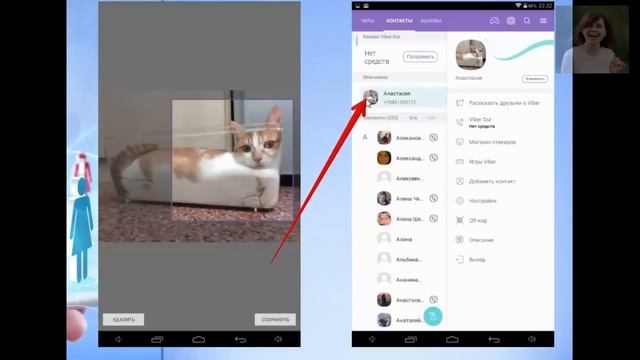The image size is (640, 360).
Task: Tap the back icon in the photo crop window
Action: point(240,339)
